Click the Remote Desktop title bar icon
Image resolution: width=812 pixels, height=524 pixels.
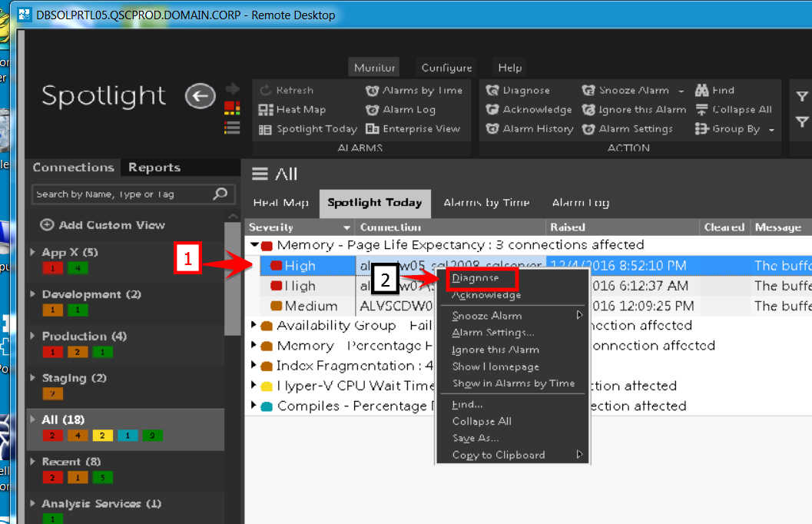click(25, 15)
